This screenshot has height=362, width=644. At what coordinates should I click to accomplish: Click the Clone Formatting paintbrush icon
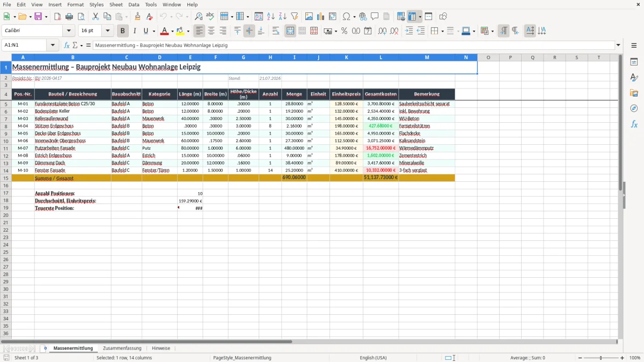click(137, 17)
